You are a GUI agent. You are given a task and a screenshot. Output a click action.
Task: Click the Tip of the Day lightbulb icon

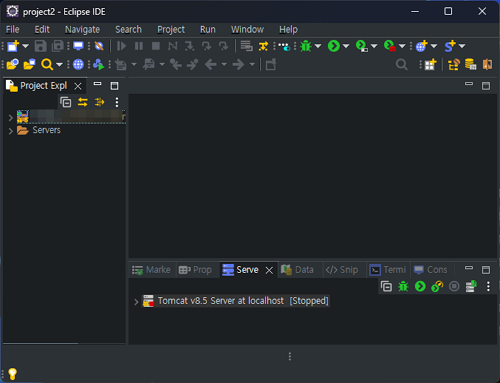click(x=12, y=374)
